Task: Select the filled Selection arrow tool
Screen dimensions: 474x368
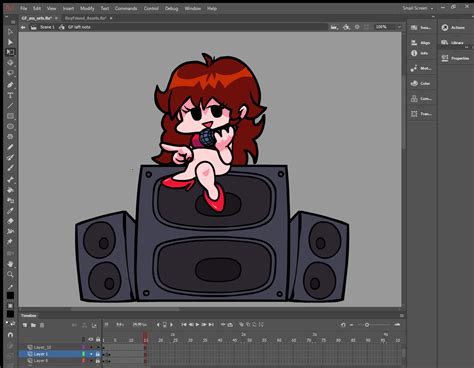Action: pos(10,42)
